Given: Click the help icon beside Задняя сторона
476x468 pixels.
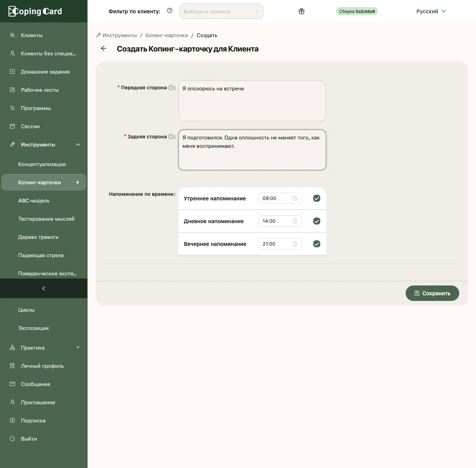Looking at the screenshot, I should [171, 137].
